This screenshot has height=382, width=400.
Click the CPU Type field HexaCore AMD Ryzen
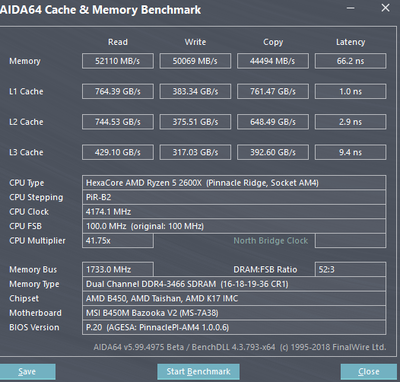[x=234, y=183]
